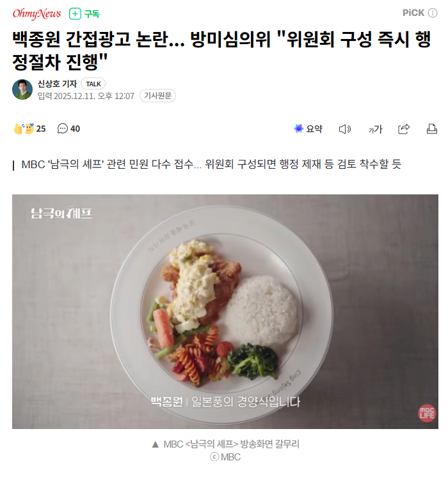This screenshot has height=477, width=448.
Task: Click the article headline about 백종원
Action: pyautogui.click(x=221, y=51)
